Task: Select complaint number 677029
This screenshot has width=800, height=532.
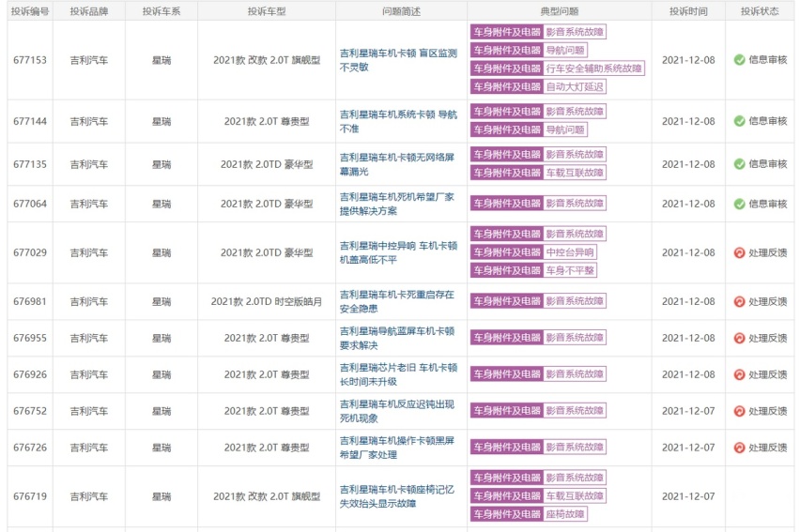Action: pos(30,253)
